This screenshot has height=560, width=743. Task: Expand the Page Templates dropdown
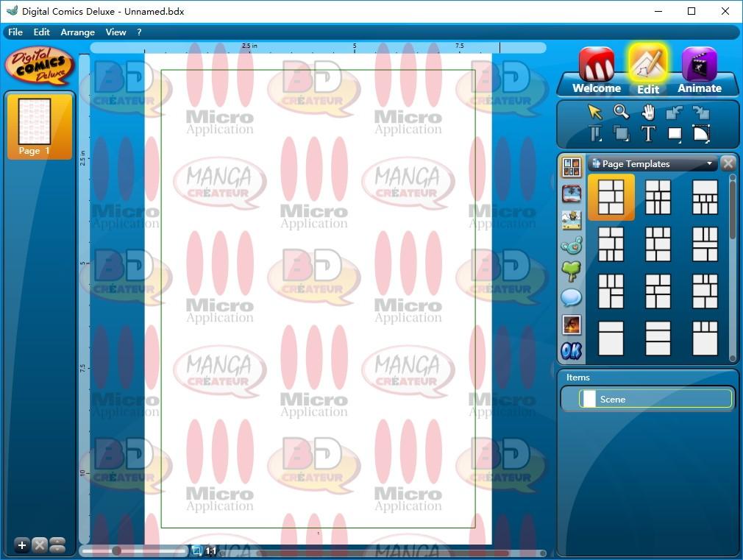point(709,163)
